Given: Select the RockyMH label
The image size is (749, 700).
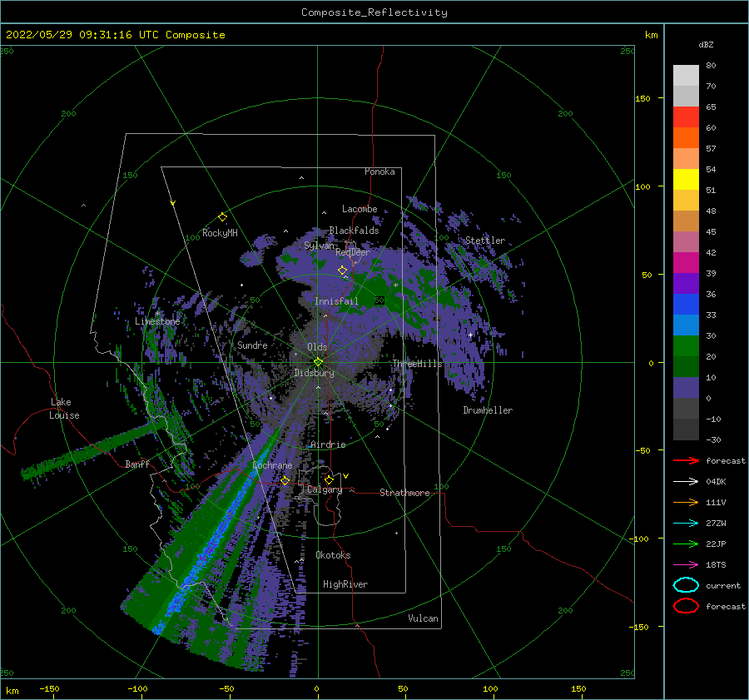Looking at the screenshot, I should [220, 233].
